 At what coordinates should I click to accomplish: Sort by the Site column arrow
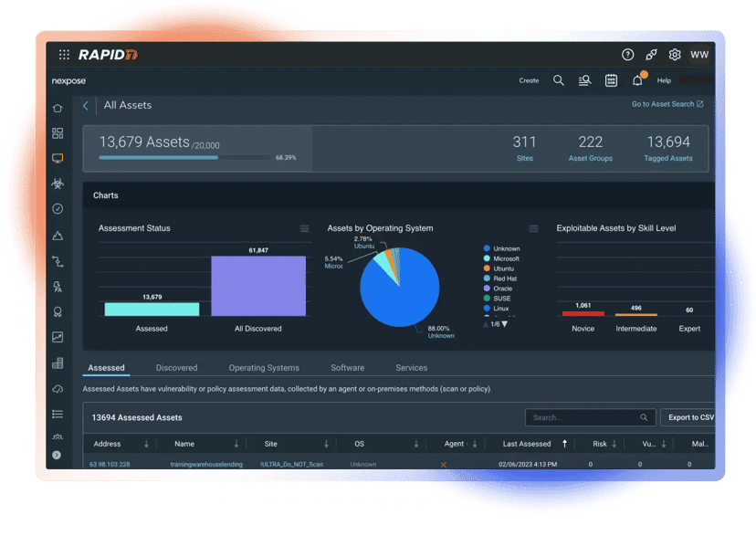(x=326, y=444)
